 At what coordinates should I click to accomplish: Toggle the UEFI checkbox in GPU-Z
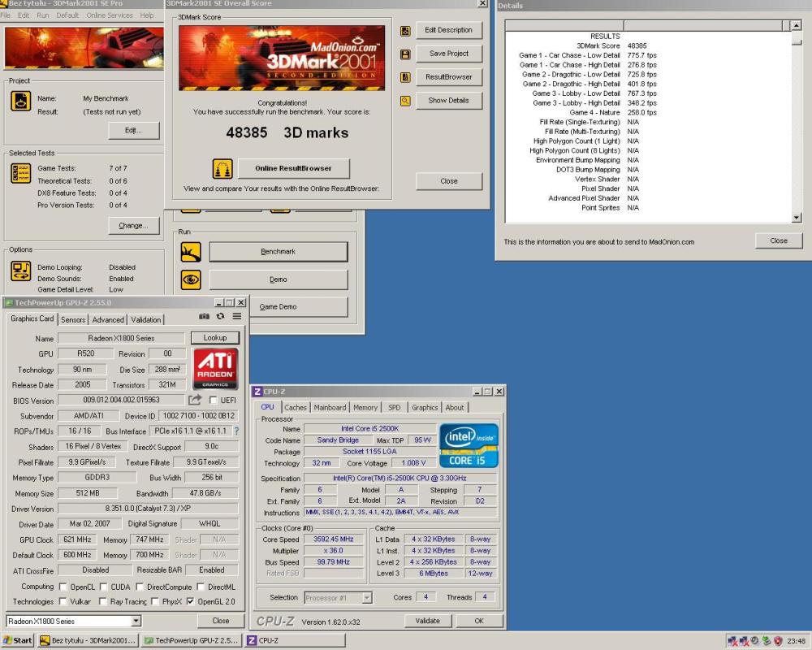(x=213, y=401)
